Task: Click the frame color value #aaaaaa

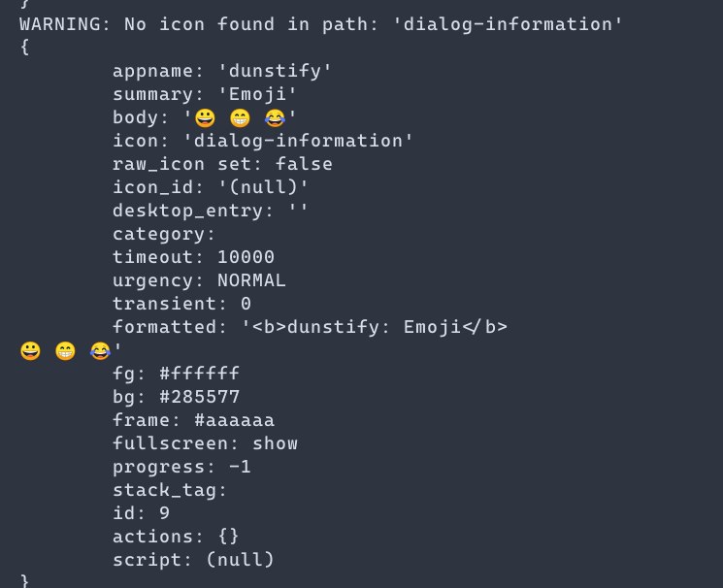Action: [234, 420]
